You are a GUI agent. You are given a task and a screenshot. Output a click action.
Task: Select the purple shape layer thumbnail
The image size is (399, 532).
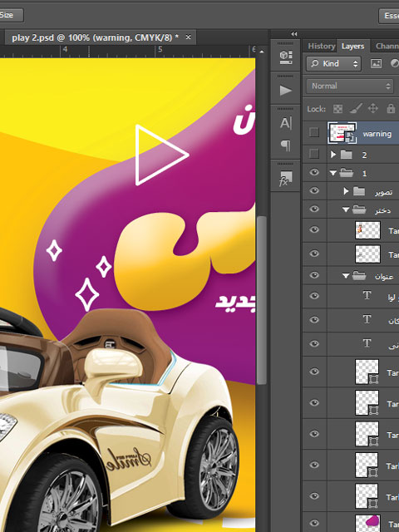pyautogui.click(x=367, y=523)
